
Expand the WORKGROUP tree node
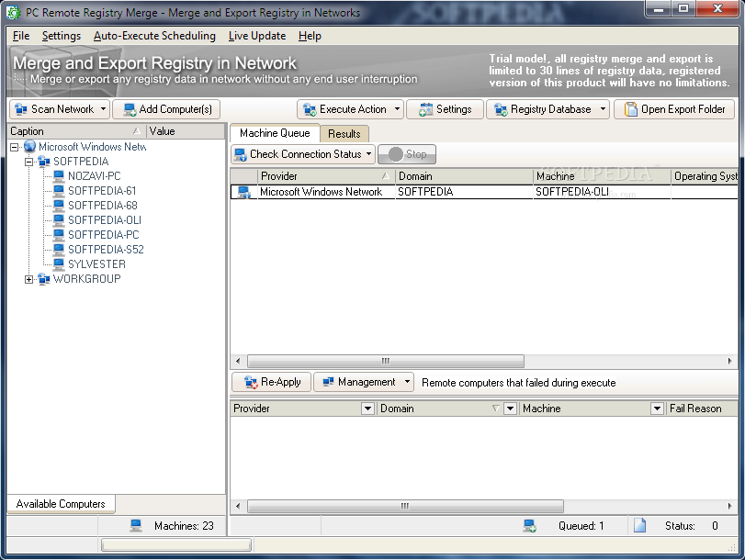click(29, 279)
